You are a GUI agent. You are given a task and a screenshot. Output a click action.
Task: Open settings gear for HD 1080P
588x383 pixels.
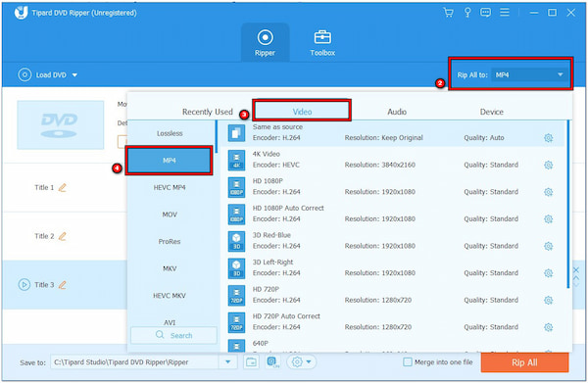[x=548, y=192]
